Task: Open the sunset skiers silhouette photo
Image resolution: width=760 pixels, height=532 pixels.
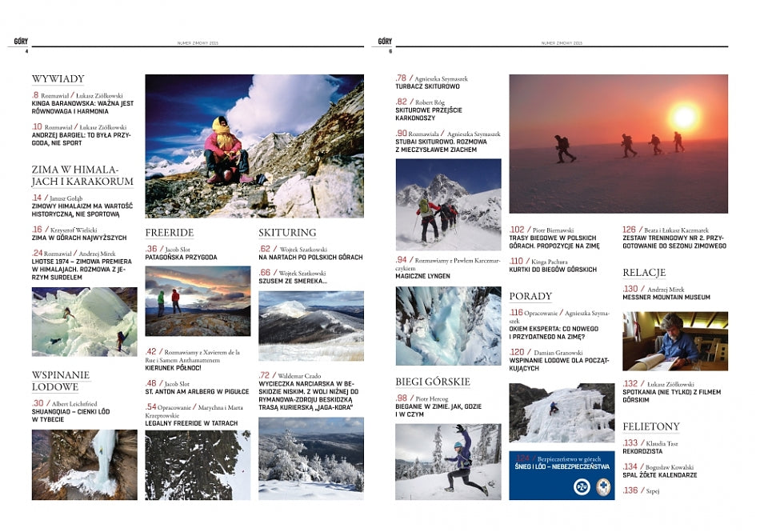Action: click(x=618, y=144)
